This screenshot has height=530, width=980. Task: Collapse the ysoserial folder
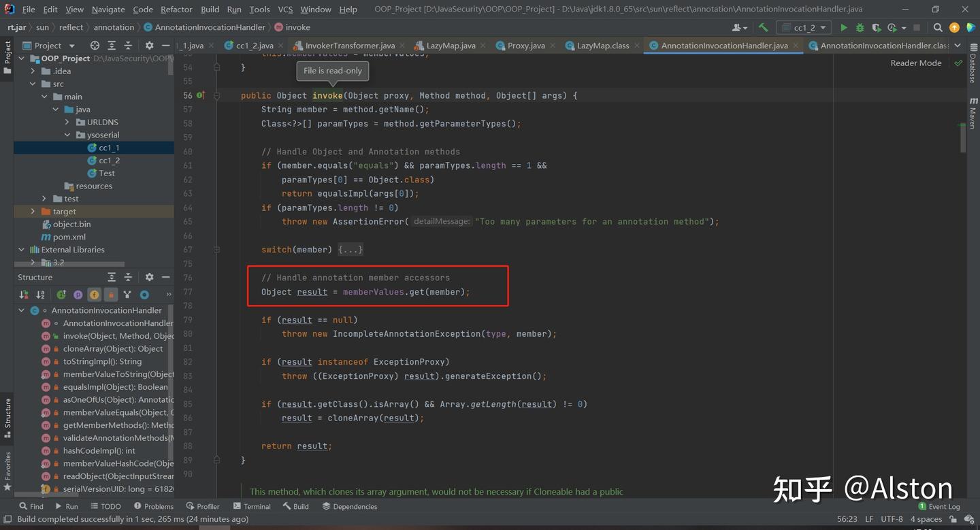click(x=67, y=135)
